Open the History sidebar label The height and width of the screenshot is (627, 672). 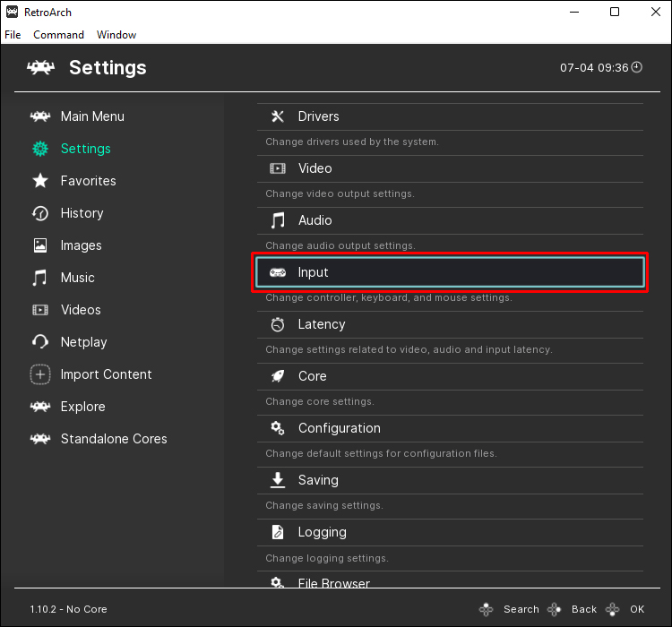coord(82,213)
